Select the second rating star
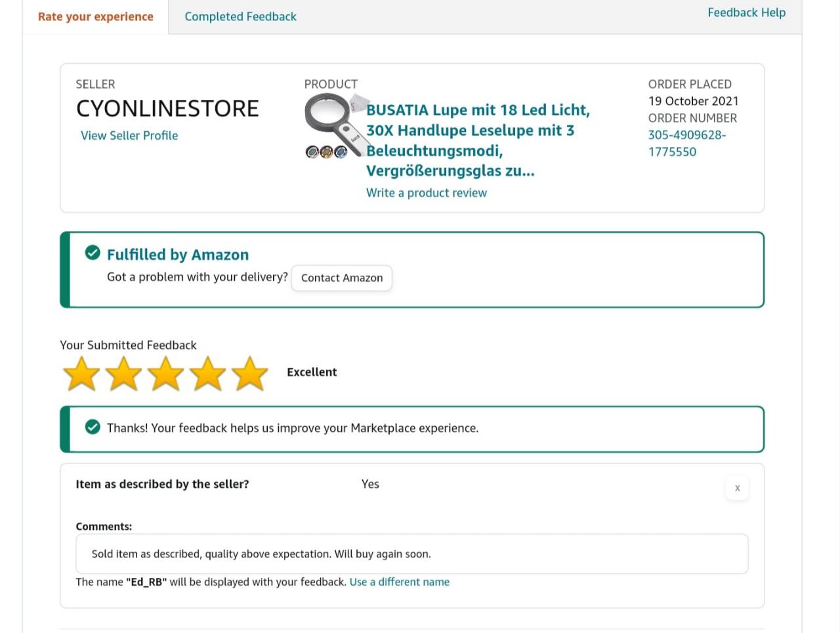Viewport: 840px width, 633px height. pyautogui.click(x=123, y=373)
